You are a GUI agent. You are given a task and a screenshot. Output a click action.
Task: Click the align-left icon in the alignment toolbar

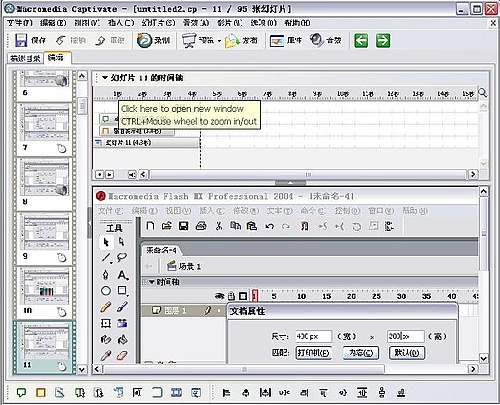click(x=226, y=393)
